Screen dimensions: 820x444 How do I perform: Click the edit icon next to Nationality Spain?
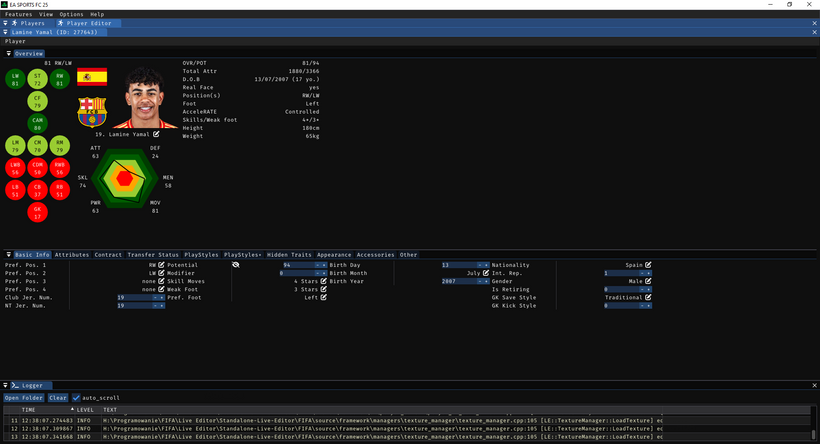(648, 265)
